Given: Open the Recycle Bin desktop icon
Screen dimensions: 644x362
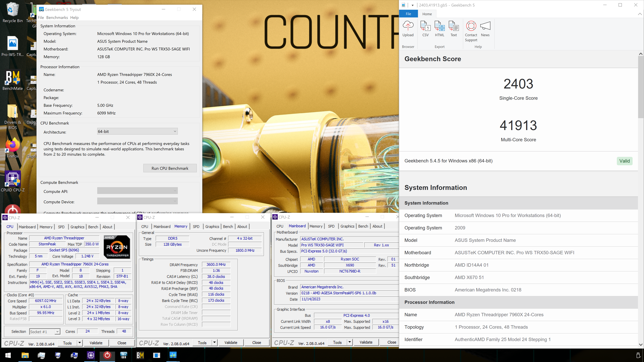Looking at the screenshot, I should tap(13, 13).
